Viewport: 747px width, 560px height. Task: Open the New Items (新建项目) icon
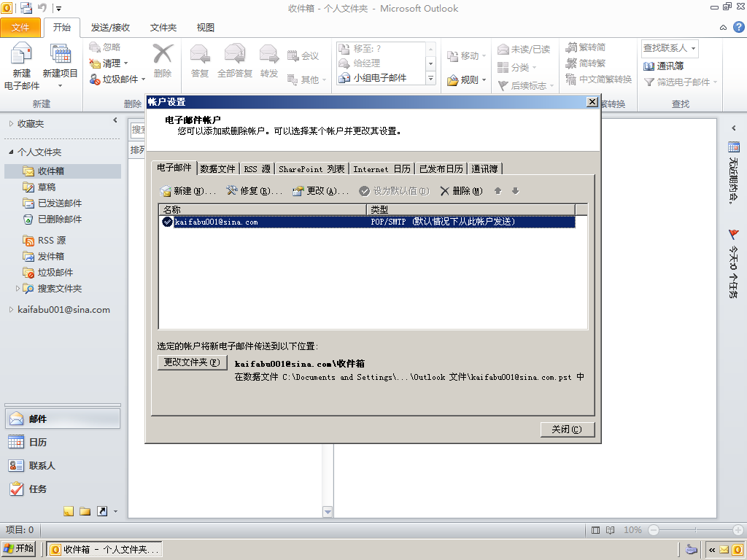pos(61,53)
